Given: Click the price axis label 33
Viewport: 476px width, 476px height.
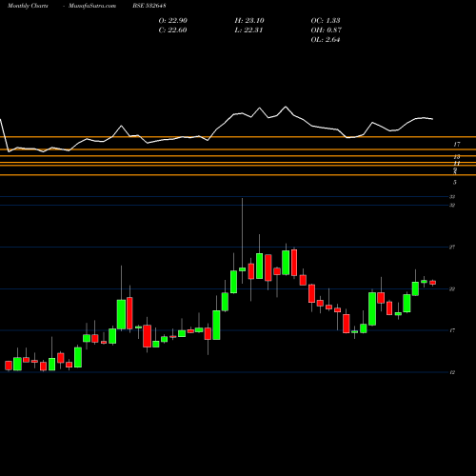Looking at the screenshot, I should click(452, 197).
